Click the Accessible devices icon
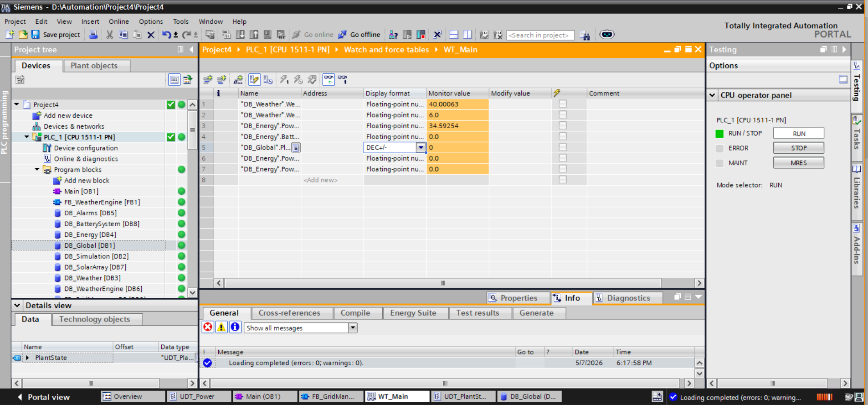 (393, 34)
